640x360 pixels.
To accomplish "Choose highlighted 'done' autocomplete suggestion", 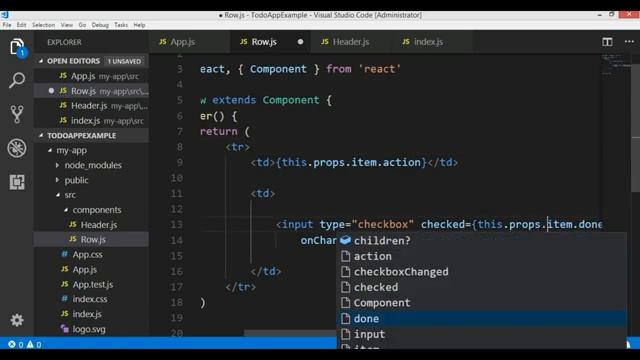I will [482, 318].
